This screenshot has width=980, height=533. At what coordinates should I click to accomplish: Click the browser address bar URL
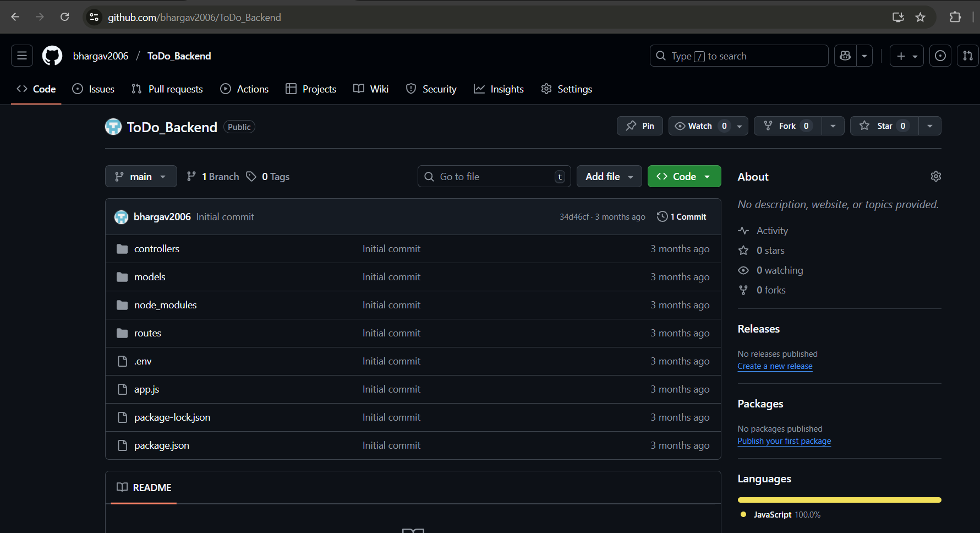click(x=194, y=17)
